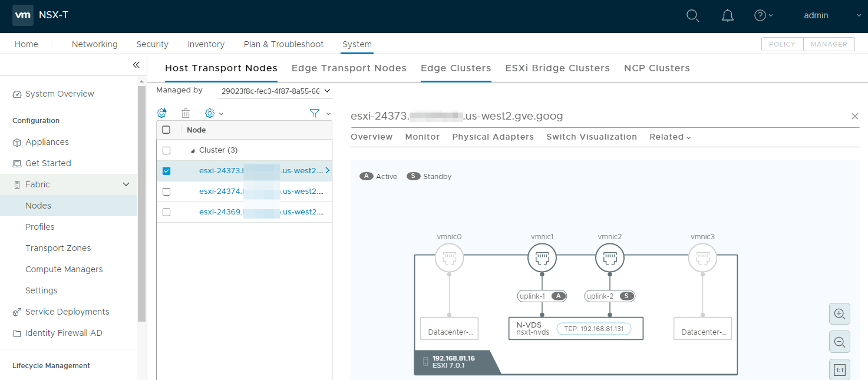This screenshot has height=380, width=868.
Task: Go to Compute Managers in sidebar
Action: [x=64, y=269]
